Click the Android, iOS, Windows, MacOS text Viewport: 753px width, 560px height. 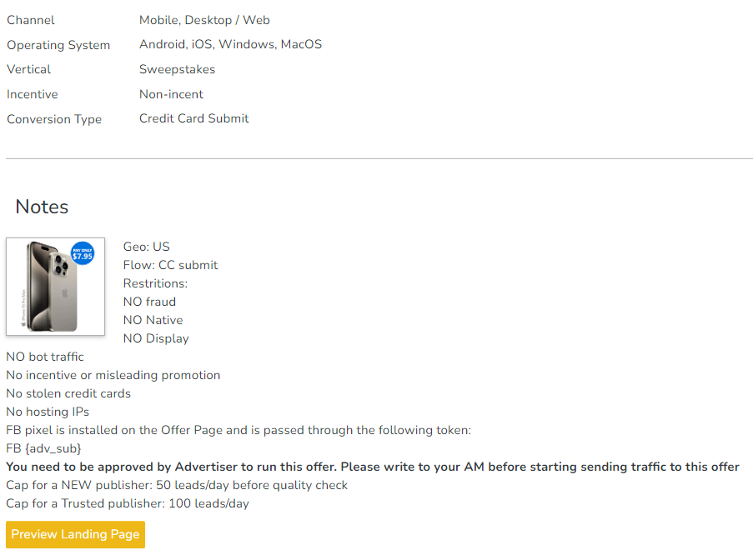[x=230, y=44]
